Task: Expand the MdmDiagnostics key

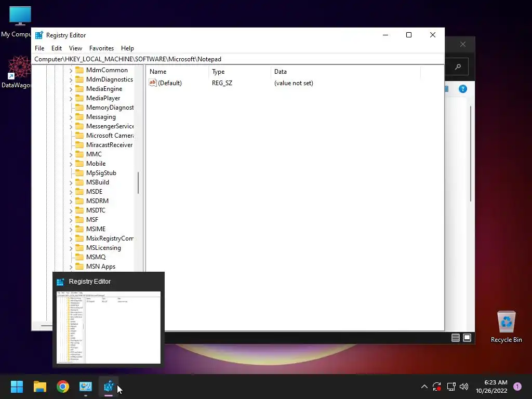Action: pos(71,79)
